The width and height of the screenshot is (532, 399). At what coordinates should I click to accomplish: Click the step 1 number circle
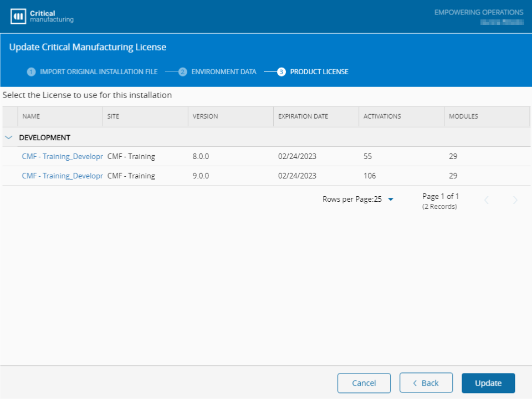click(32, 72)
